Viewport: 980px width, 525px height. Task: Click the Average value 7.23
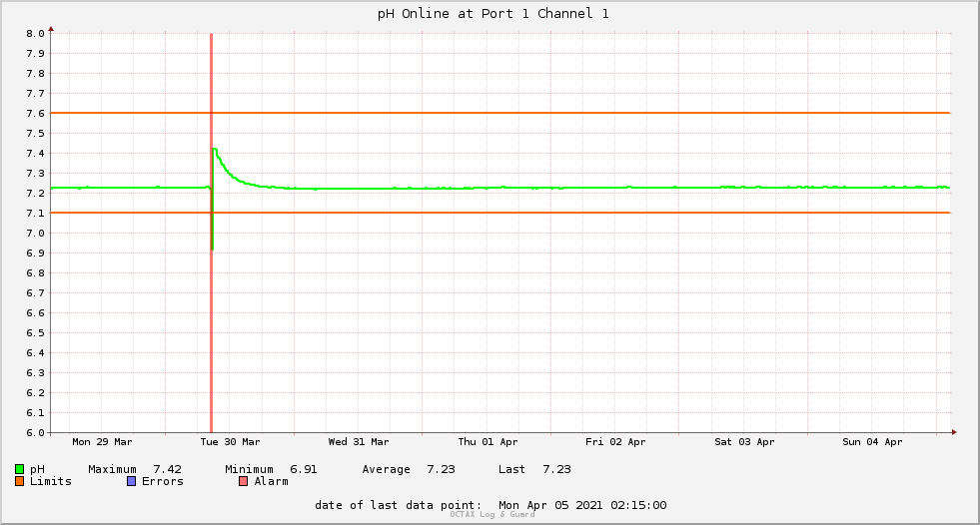pos(441,469)
